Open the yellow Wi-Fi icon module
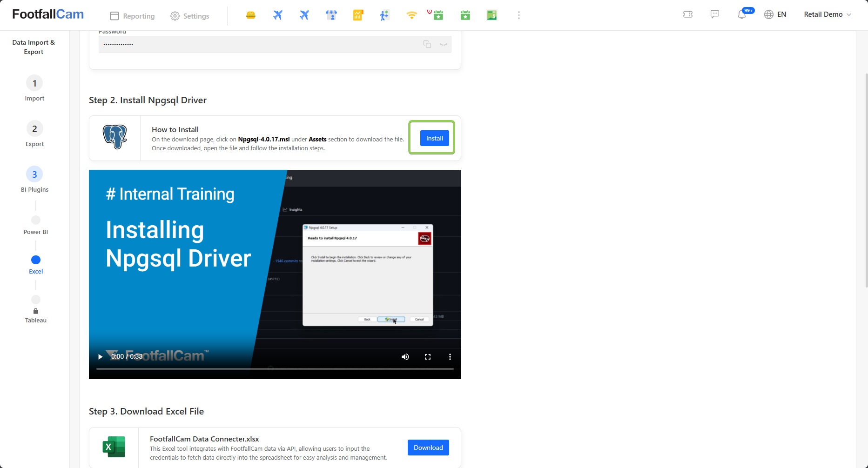Screen dimensions: 868x468 pyautogui.click(x=411, y=15)
